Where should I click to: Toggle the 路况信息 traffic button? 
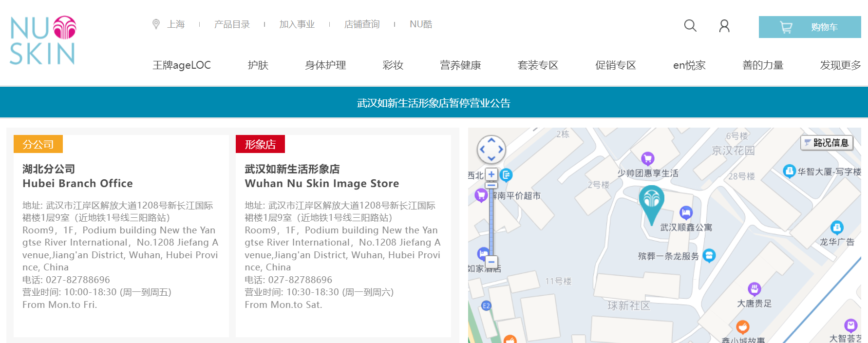[827, 143]
